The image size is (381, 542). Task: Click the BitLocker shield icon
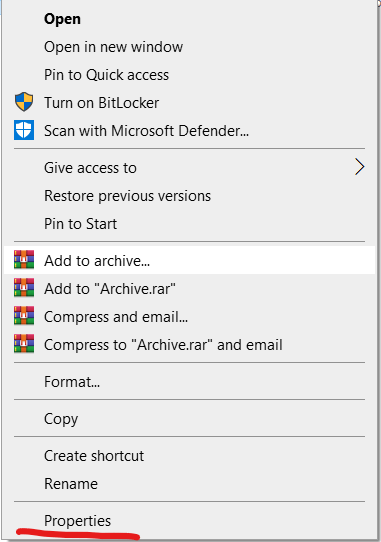tap(24, 102)
